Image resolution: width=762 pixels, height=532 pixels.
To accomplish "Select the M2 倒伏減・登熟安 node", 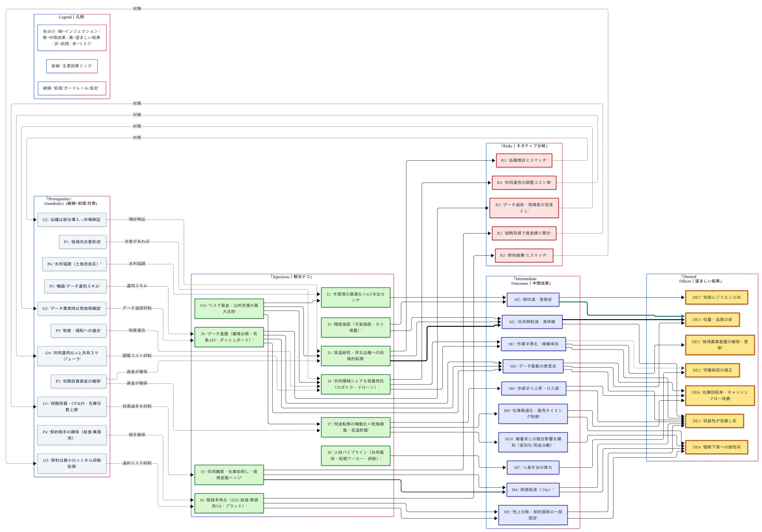I will tap(533, 300).
